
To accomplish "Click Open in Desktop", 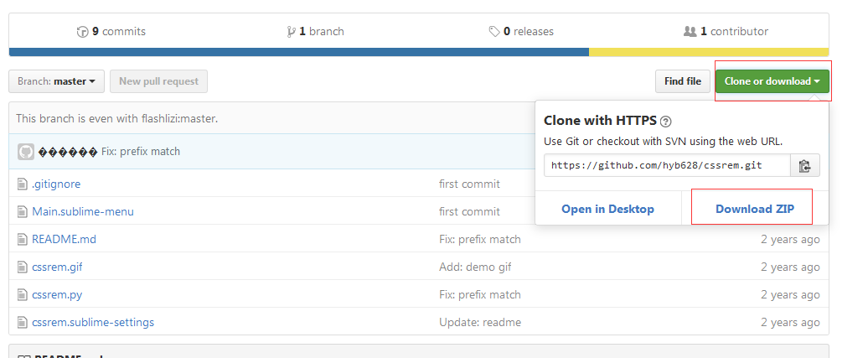I will click(607, 209).
